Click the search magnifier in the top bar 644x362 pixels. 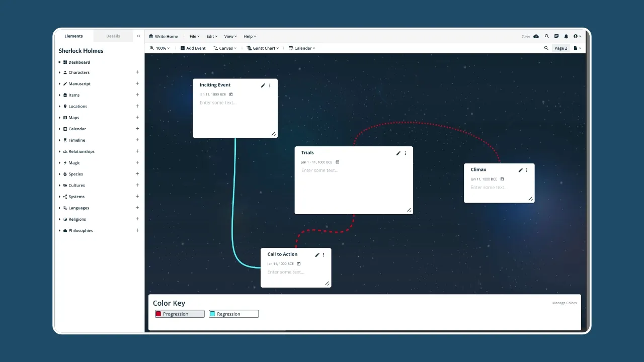click(x=547, y=36)
